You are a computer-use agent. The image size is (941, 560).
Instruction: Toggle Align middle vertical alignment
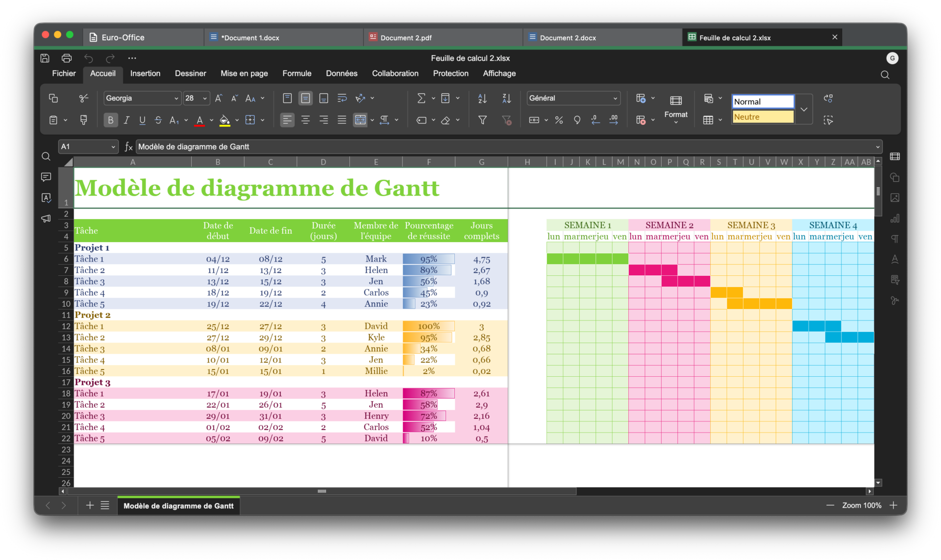tap(305, 98)
